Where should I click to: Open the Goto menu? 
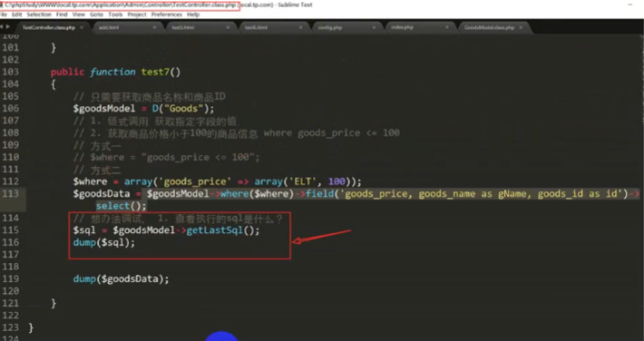(96, 15)
